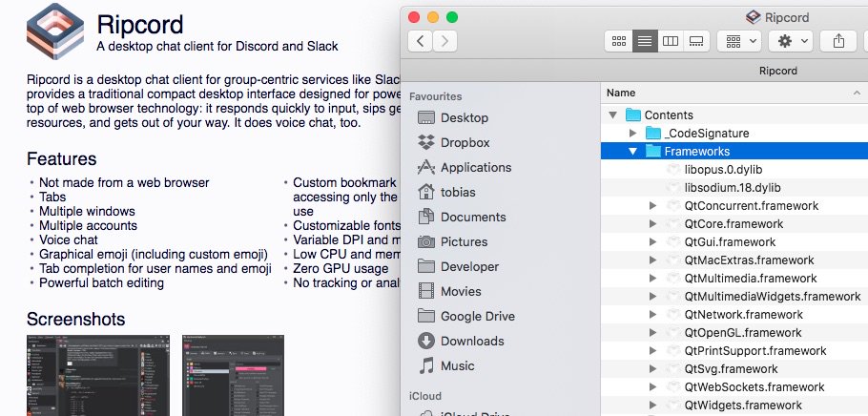Expand QtGui.framework
This screenshot has width=868, height=416.
[652, 242]
